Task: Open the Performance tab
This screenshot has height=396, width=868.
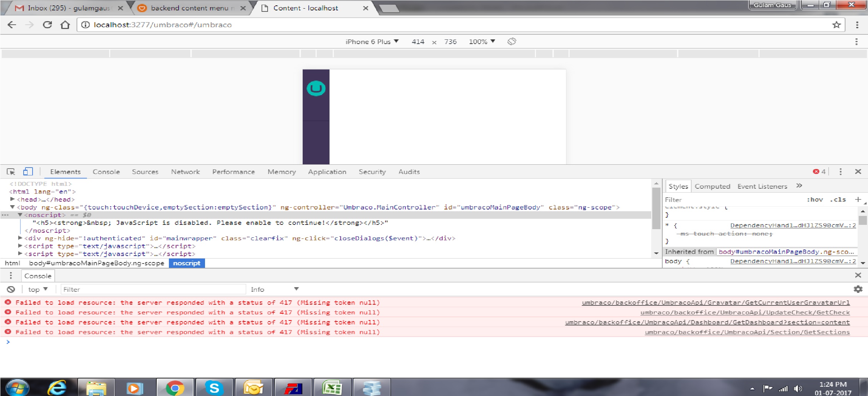Action: click(233, 172)
